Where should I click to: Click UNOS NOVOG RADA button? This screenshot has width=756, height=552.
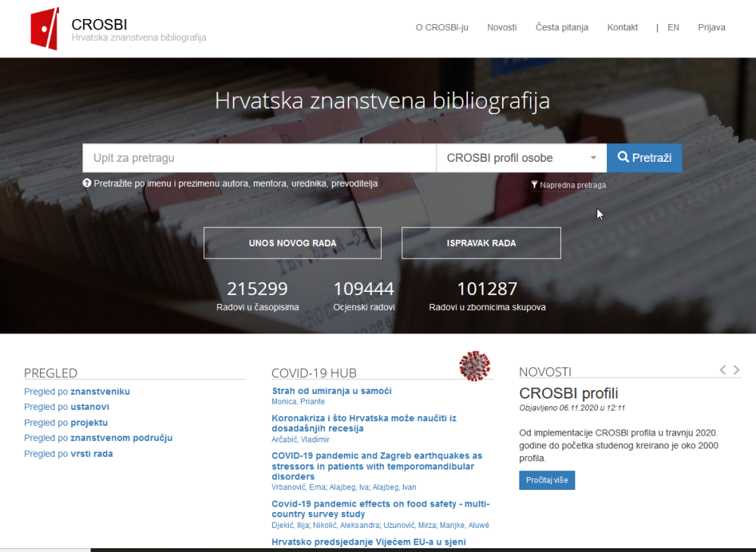click(292, 243)
